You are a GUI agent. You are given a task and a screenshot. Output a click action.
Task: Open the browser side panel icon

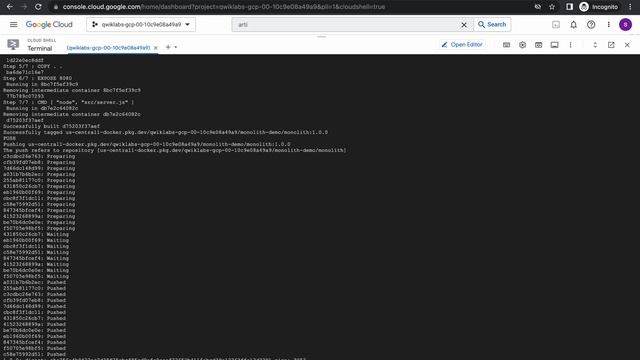[569, 7]
